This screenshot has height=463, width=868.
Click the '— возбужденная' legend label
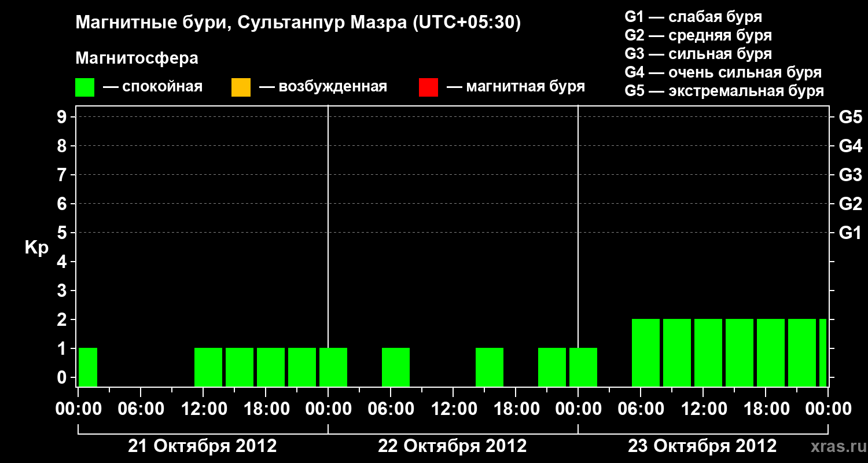coord(323,87)
